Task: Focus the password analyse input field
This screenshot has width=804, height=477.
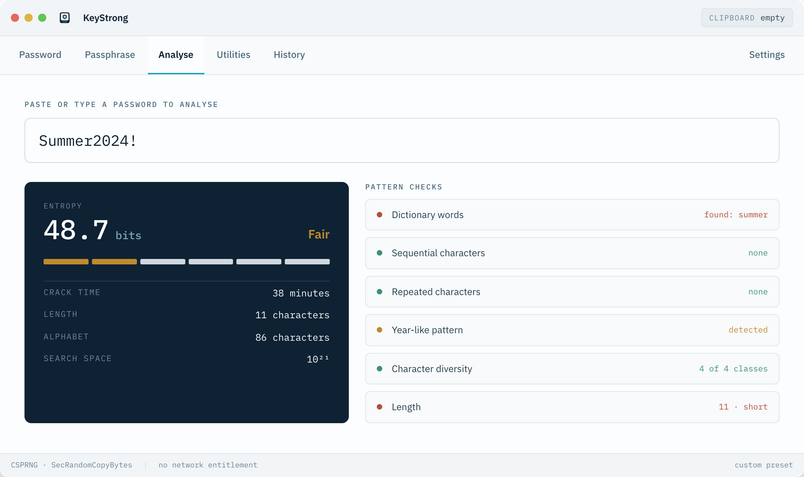Action: (402, 141)
